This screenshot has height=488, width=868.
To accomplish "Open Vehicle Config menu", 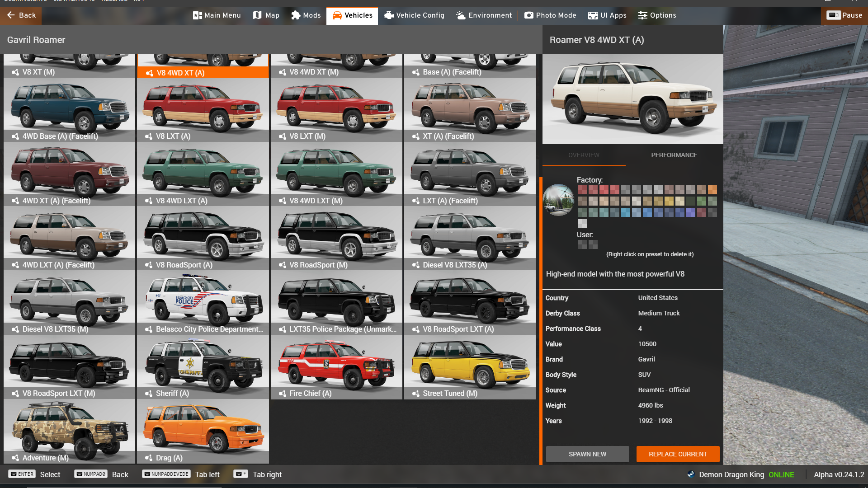I will tap(414, 15).
